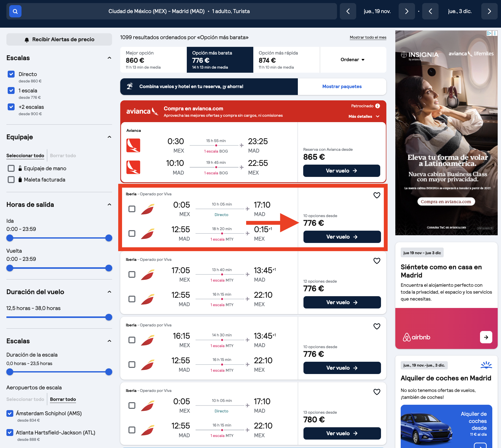Uncheck Atlanta Hartsfield-Jackson (ATL) airport

10,433
